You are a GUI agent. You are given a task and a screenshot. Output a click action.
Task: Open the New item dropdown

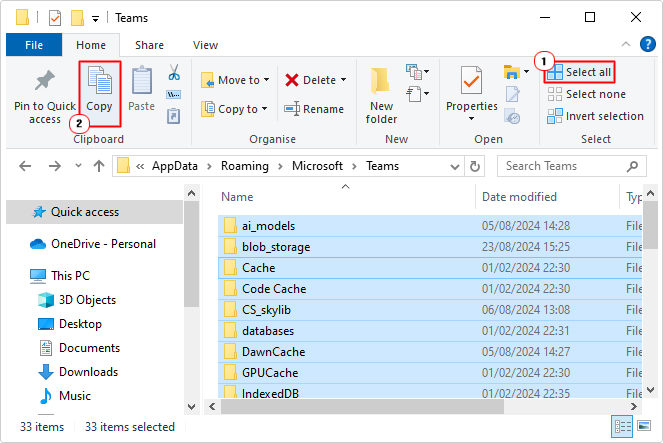[418, 72]
